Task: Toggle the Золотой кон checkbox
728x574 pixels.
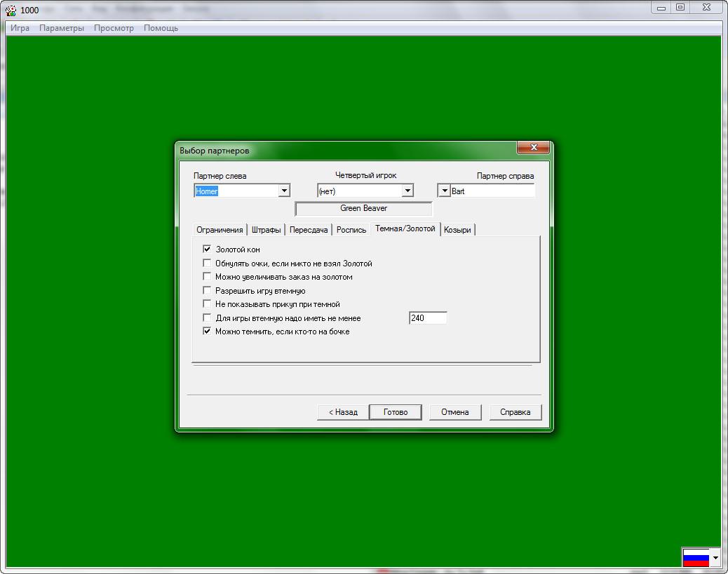Action: [207, 250]
